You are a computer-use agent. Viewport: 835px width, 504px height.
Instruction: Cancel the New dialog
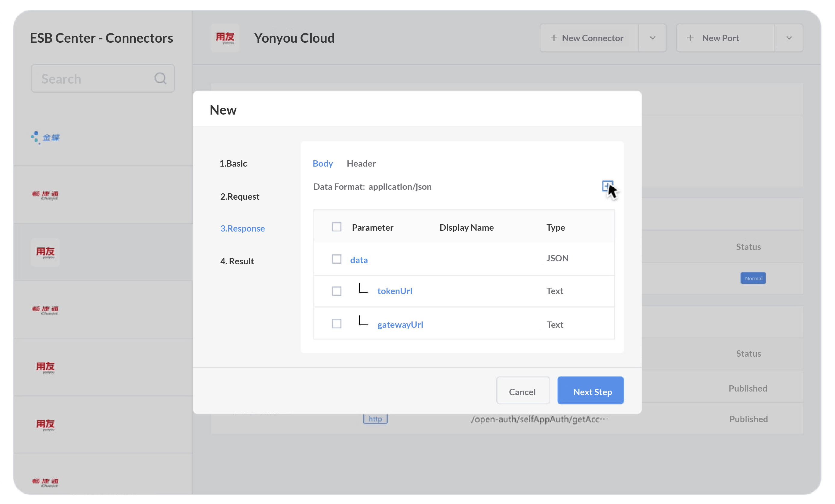[522, 391]
